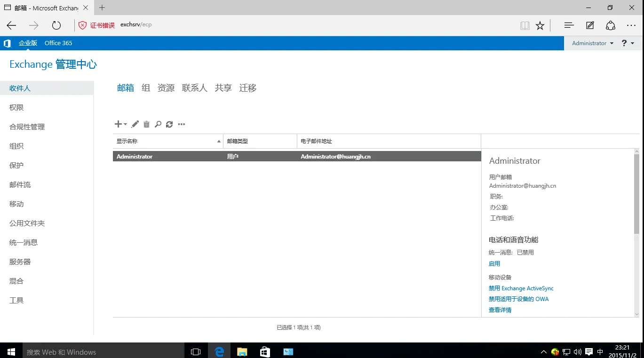Click the 邮箱类型 column header

[x=260, y=141]
